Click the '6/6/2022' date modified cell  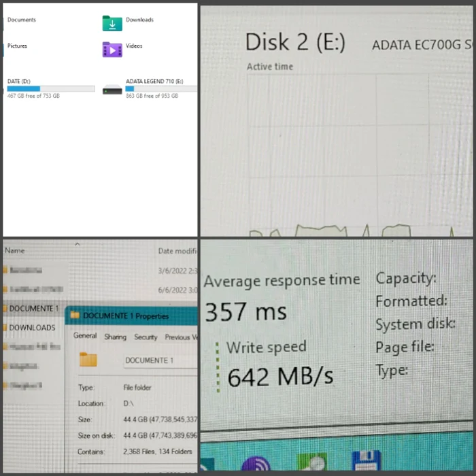(x=177, y=290)
